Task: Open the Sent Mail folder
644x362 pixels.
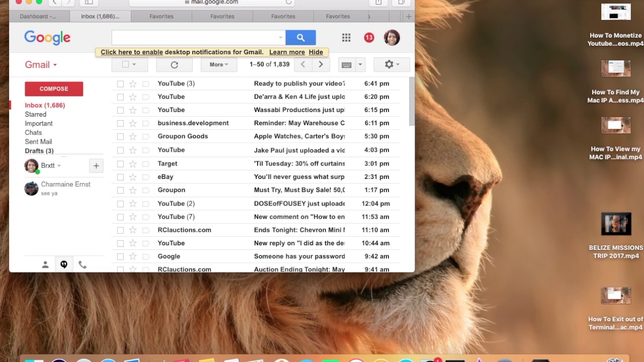Action: pyautogui.click(x=38, y=142)
